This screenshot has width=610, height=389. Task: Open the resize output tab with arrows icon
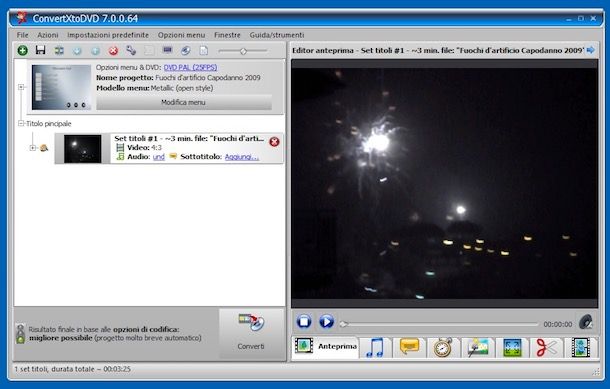click(x=512, y=347)
